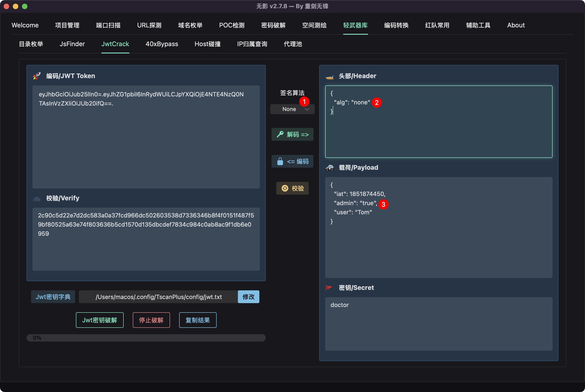Switch to the 目录枚举 sub-tab
This screenshot has width=585, height=392.
coord(31,44)
